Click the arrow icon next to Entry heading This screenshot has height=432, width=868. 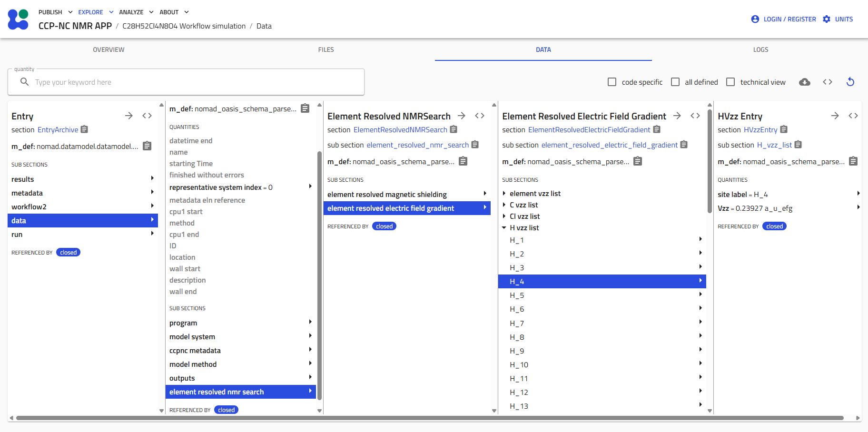pyautogui.click(x=129, y=116)
